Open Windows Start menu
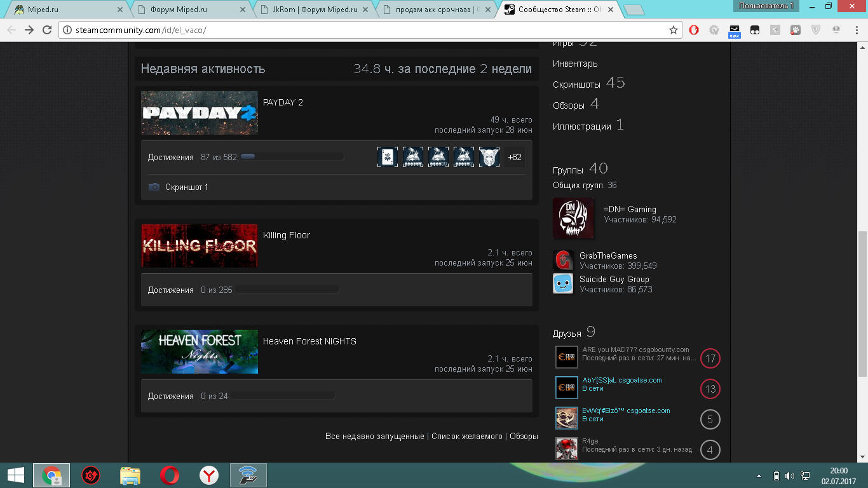Viewport: 868px width, 488px height. click(x=15, y=475)
